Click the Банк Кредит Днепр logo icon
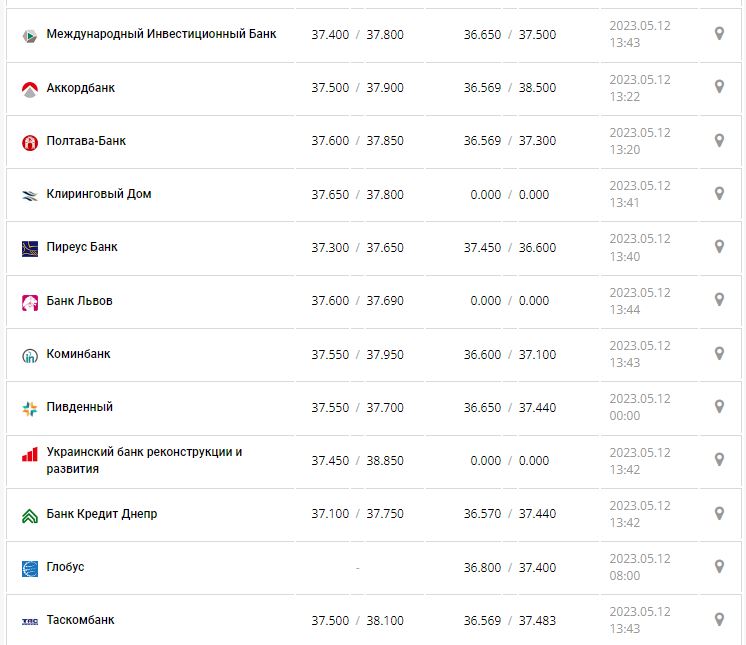Viewport: 746px width, 645px height. (x=29, y=515)
